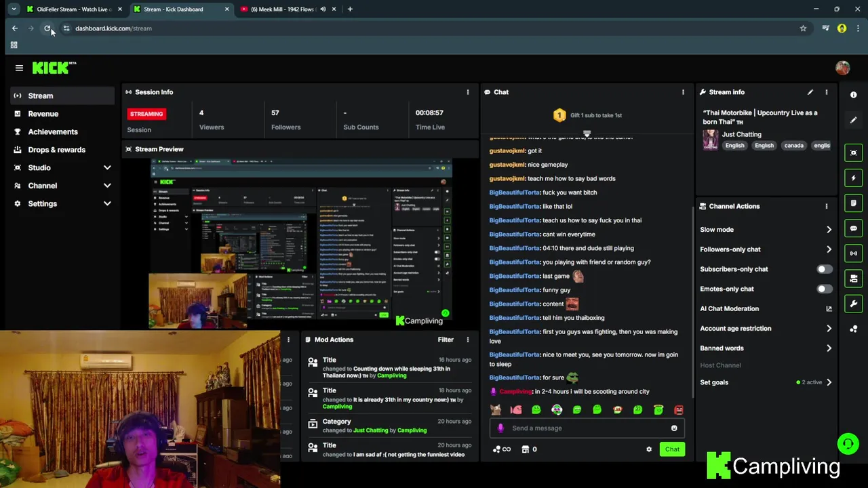Click Gift 1 sub to take 1st banner
The height and width of the screenshot is (488, 868).
pos(587,115)
